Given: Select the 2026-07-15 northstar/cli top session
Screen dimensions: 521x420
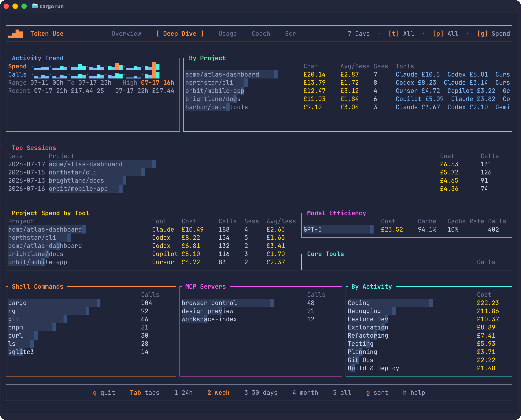Looking at the screenshot, I should click(x=259, y=173).
